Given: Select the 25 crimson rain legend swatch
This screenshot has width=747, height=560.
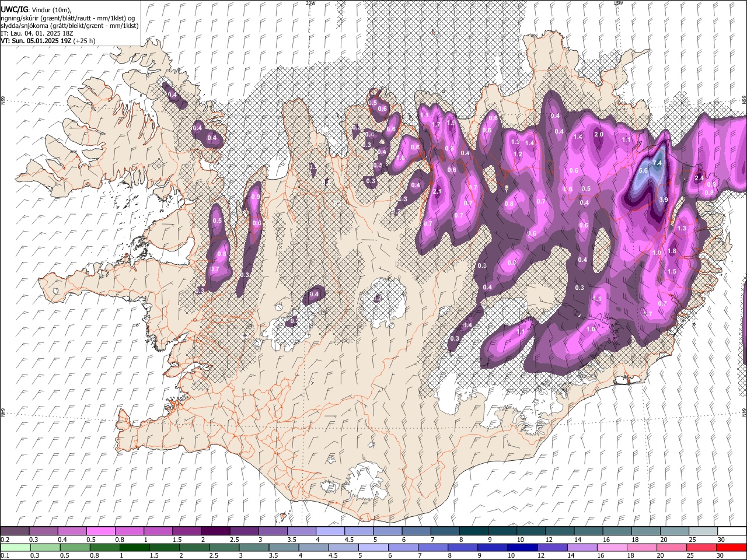Looking at the screenshot, I should [x=701, y=547].
